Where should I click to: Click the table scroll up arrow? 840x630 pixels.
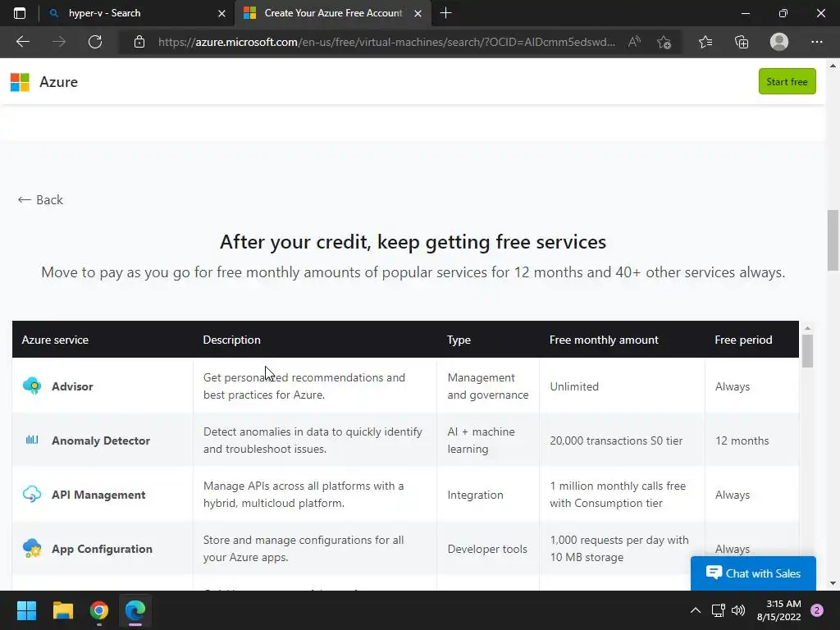807,328
